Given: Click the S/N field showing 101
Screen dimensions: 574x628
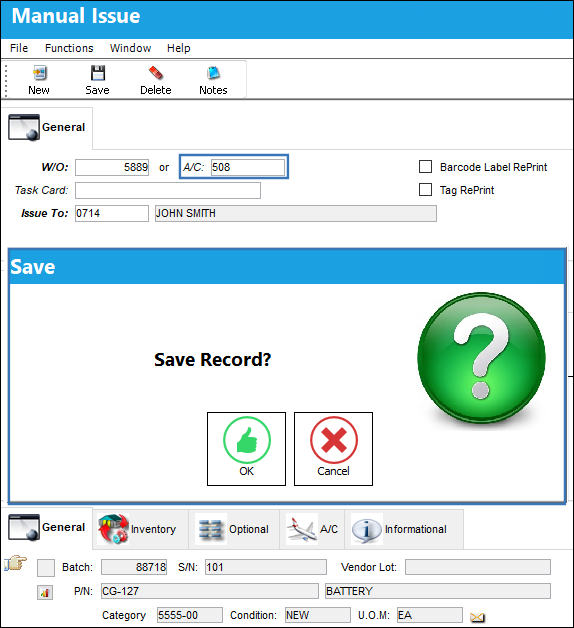Looking at the screenshot, I should click(x=266, y=567).
